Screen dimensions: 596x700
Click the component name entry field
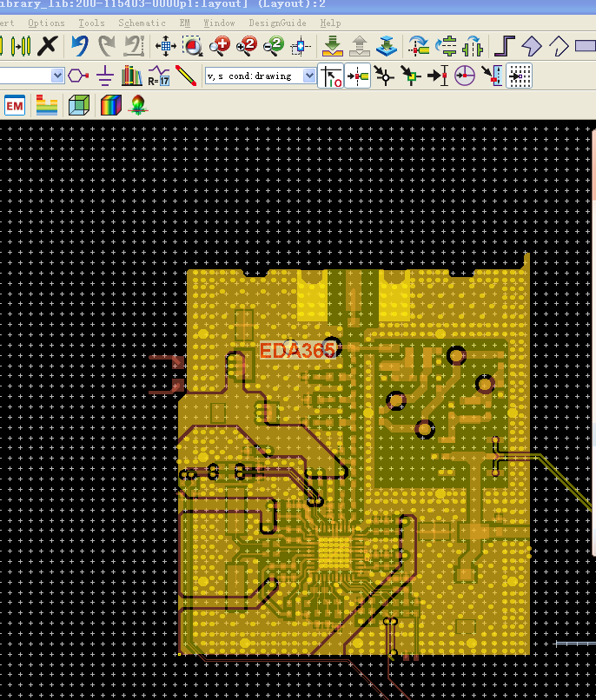tap(25, 76)
